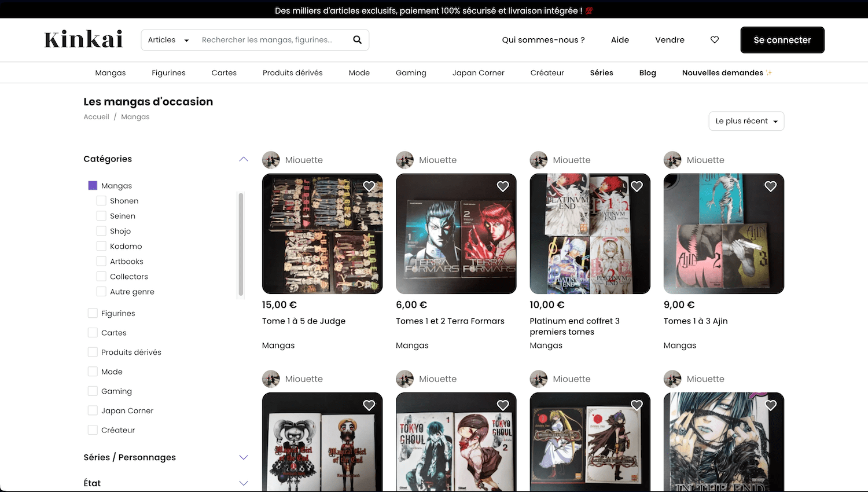Open the Terra Formars product thumbnail

456,234
